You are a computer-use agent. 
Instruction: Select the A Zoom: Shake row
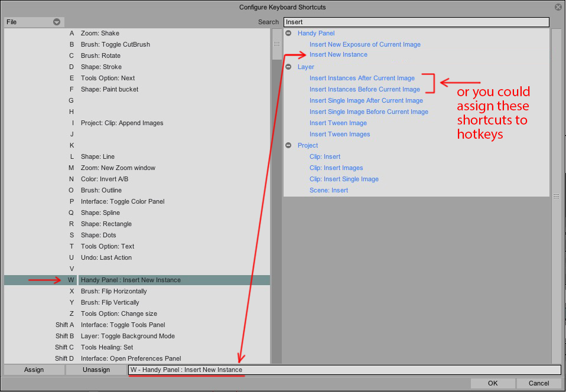tap(137, 33)
